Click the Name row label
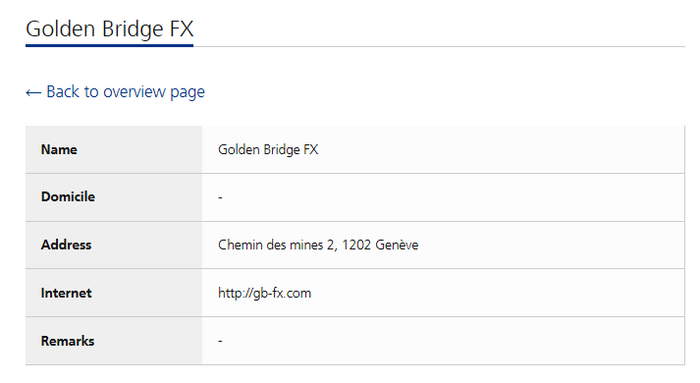Screen dimensions: 700x383 pyautogui.click(x=59, y=150)
